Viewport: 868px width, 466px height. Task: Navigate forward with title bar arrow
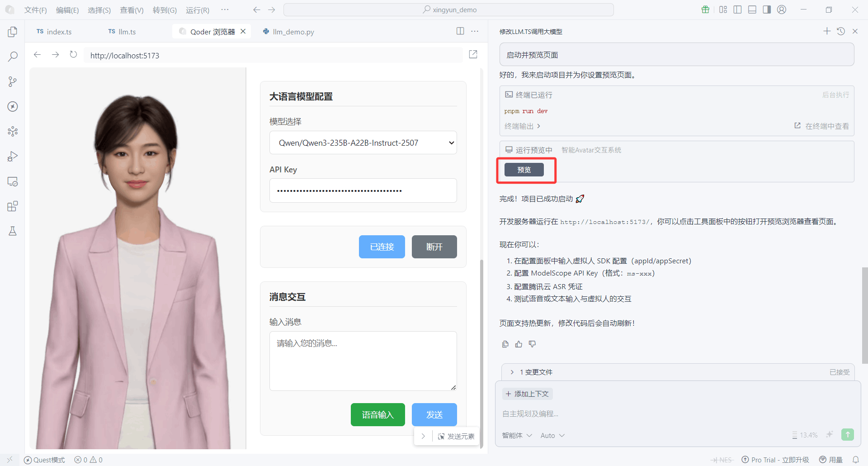pyautogui.click(x=271, y=10)
